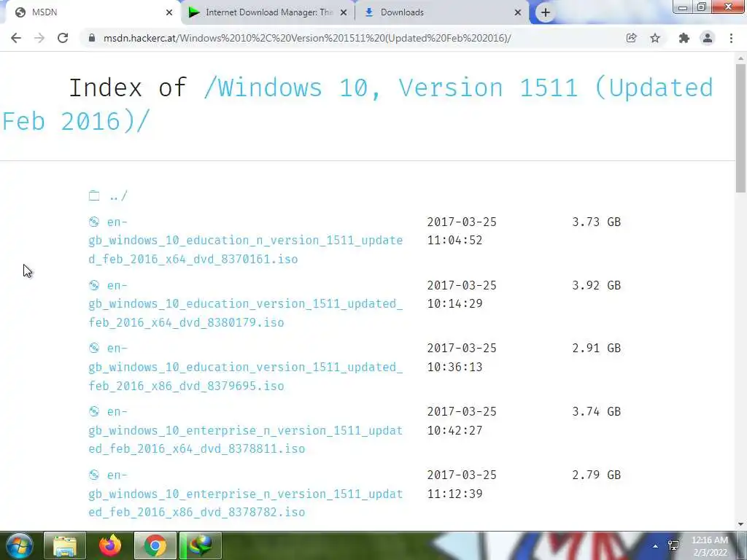The image size is (747, 560).
Task: Click the scrollbar down arrow
Action: point(741,524)
